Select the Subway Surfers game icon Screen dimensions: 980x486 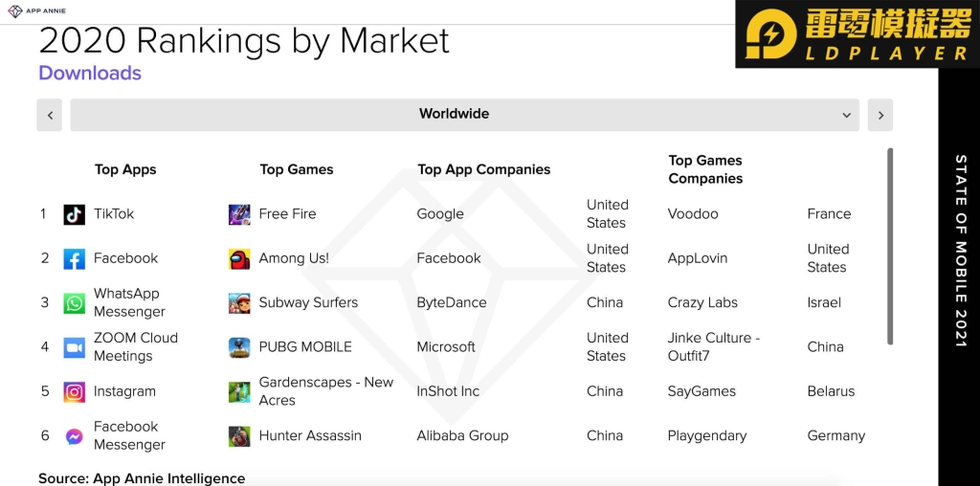[x=239, y=303]
